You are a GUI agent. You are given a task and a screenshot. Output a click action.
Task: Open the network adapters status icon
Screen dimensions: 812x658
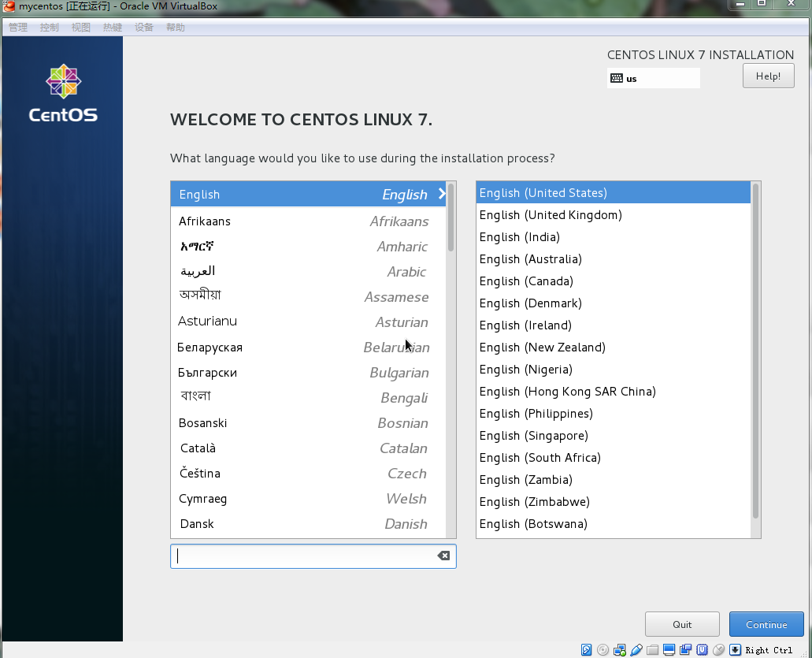[619, 649]
